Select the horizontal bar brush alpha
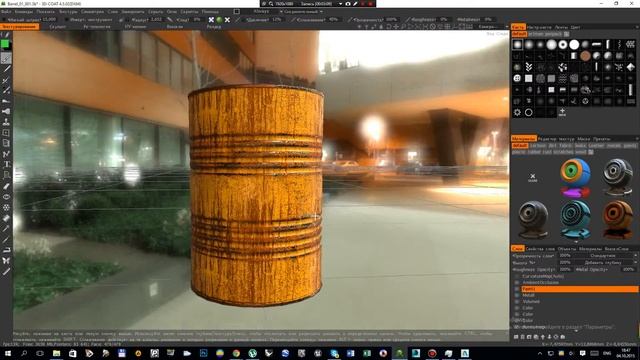This screenshot has width=640, height=360. (x=597, y=44)
